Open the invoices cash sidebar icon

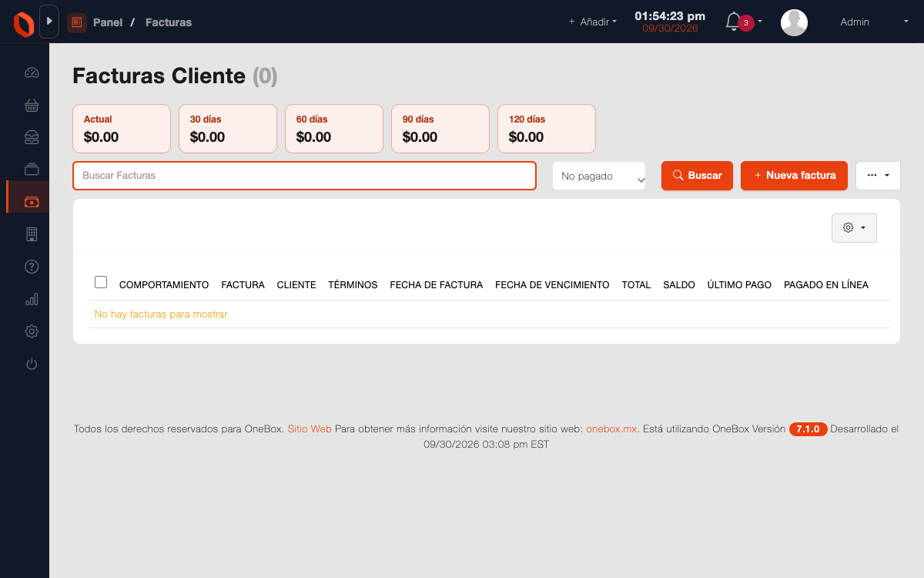32,202
